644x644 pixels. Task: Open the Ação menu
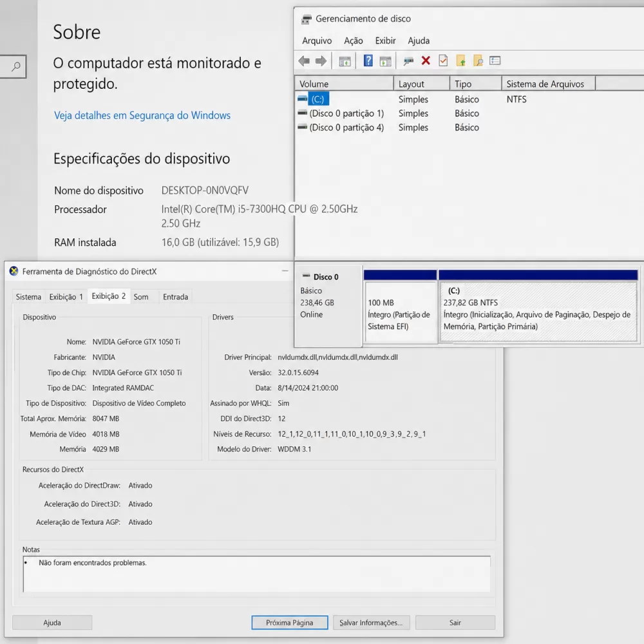pos(353,41)
